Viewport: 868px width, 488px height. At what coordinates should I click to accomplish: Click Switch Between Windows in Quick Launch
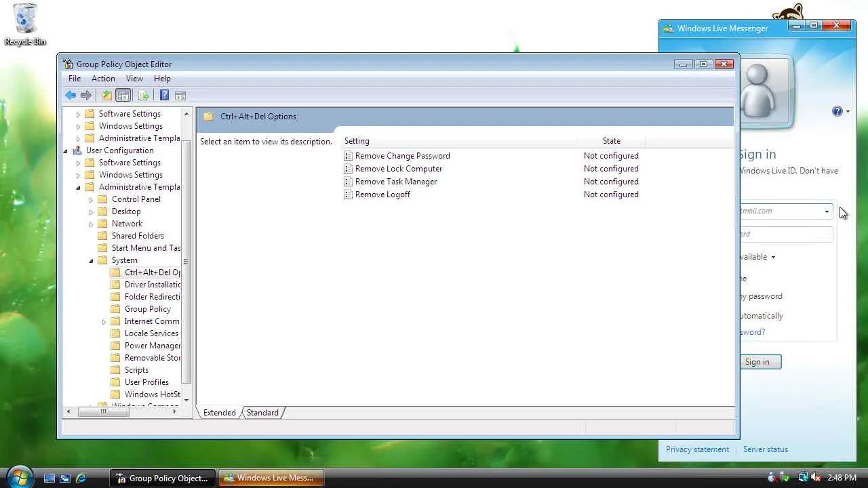(x=65, y=478)
